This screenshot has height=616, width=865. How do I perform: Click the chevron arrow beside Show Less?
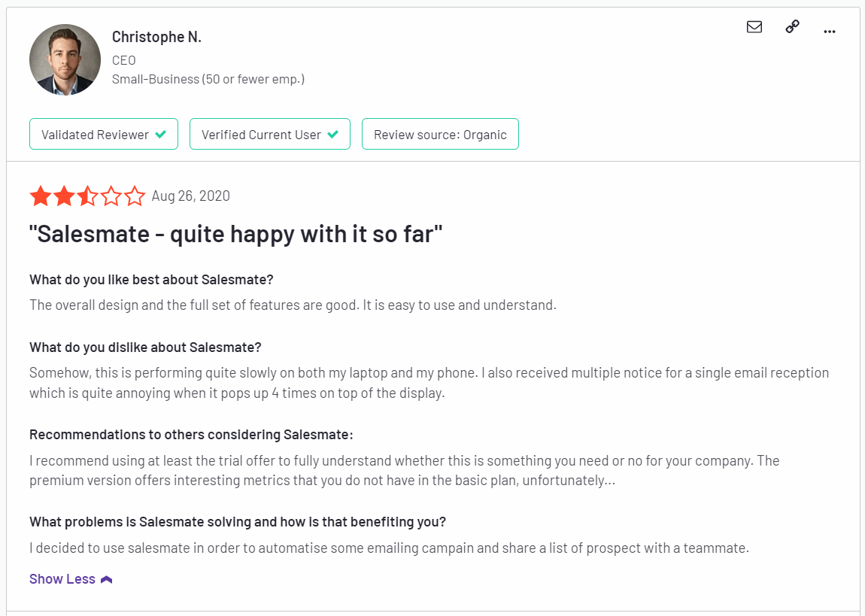point(107,580)
